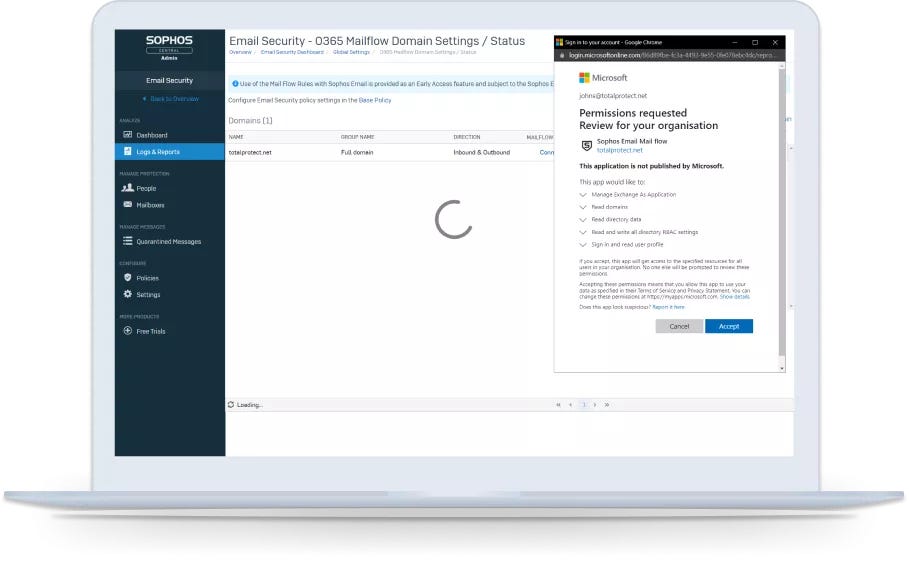
Task: Go to previous page in pagination
Action: click(571, 405)
